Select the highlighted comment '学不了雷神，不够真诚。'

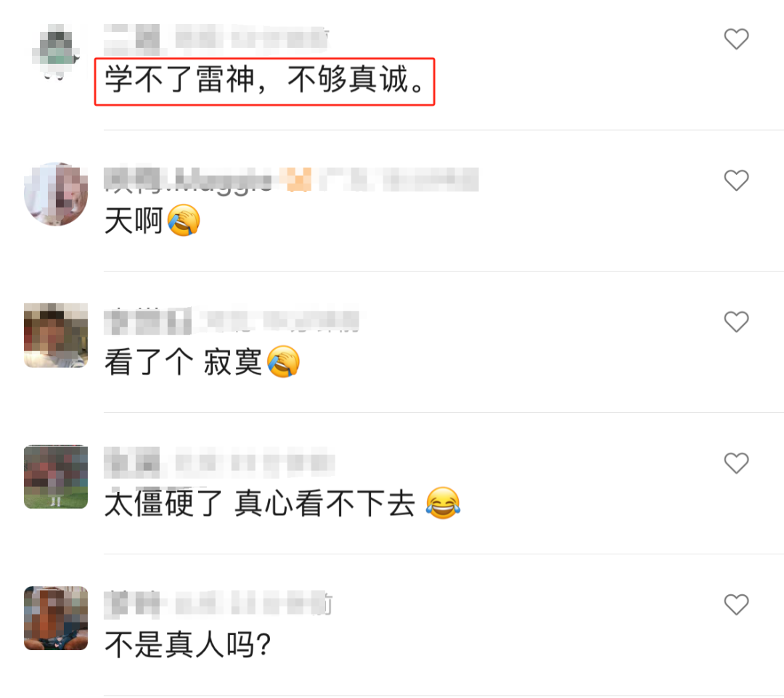pos(264,81)
